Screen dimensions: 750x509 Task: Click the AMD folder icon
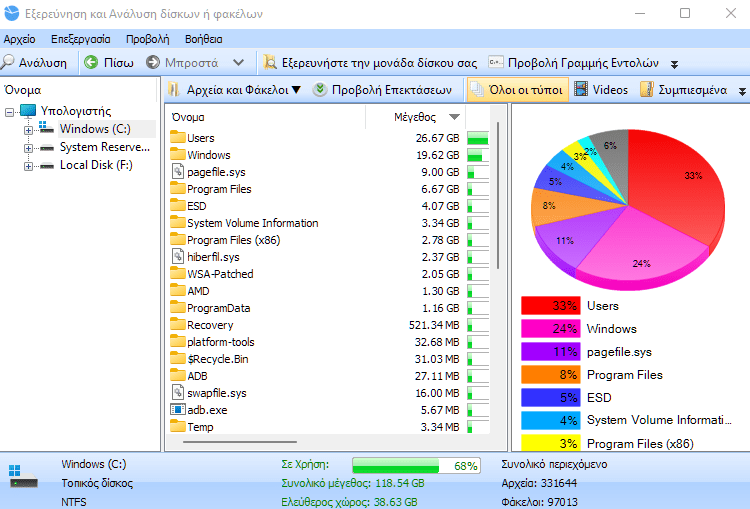[x=177, y=290]
